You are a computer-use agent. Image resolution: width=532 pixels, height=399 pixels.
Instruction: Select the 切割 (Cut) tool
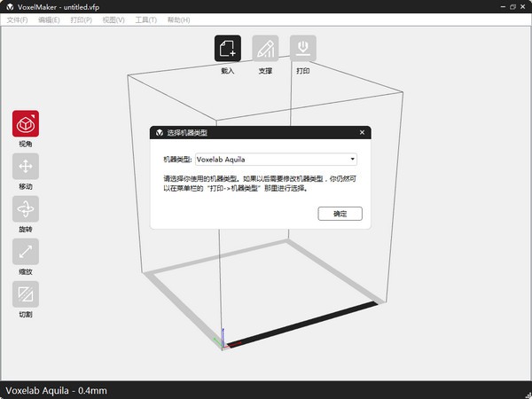click(x=26, y=294)
